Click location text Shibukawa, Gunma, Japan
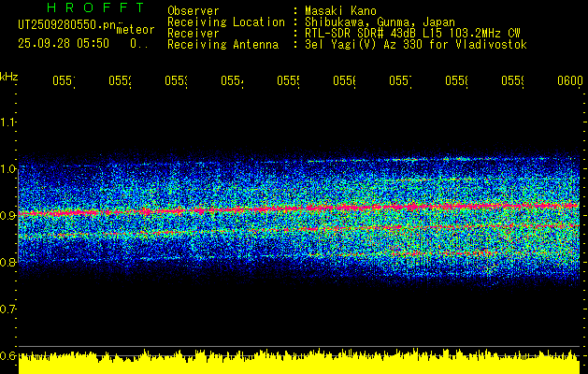 (x=380, y=22)
